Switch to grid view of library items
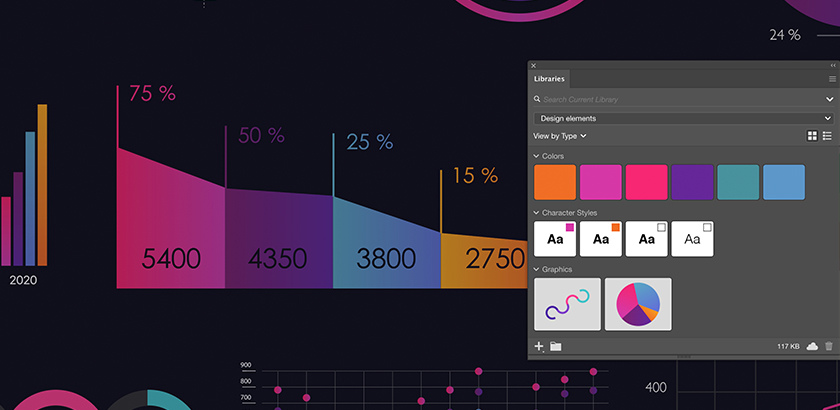Viewport: 840px width, 410px height. click(x=812, y=136)
